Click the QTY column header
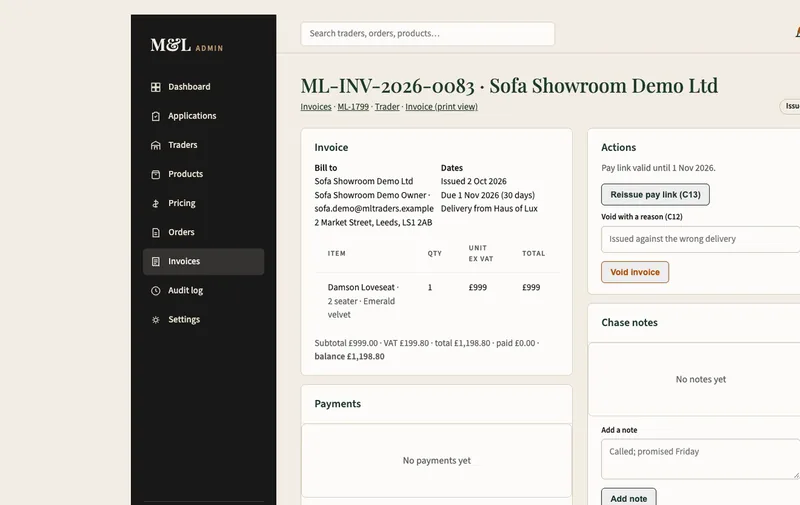The width and height of the screenshot is (800, 505). click(x=435, y=254)
